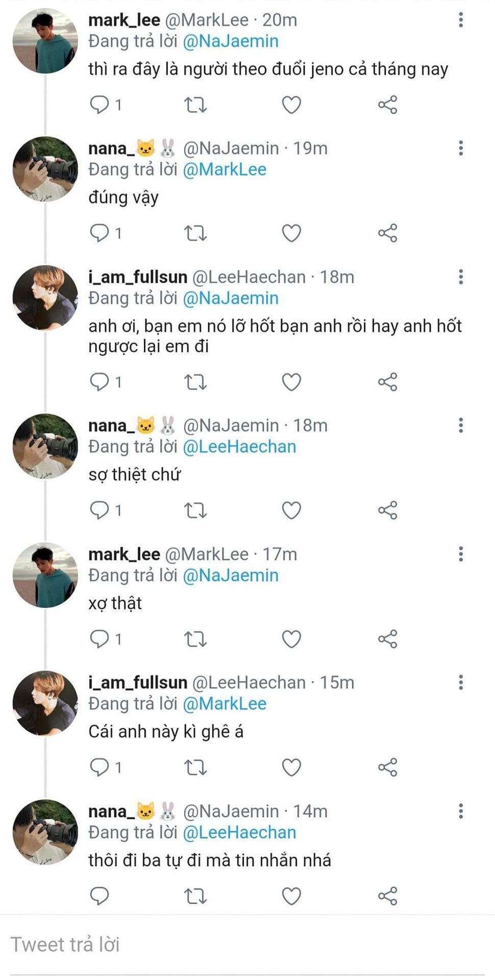Like the "đúng vậy" reply
Image resolution: width=495 pixels, height=980 pixels.
point(291,233)
